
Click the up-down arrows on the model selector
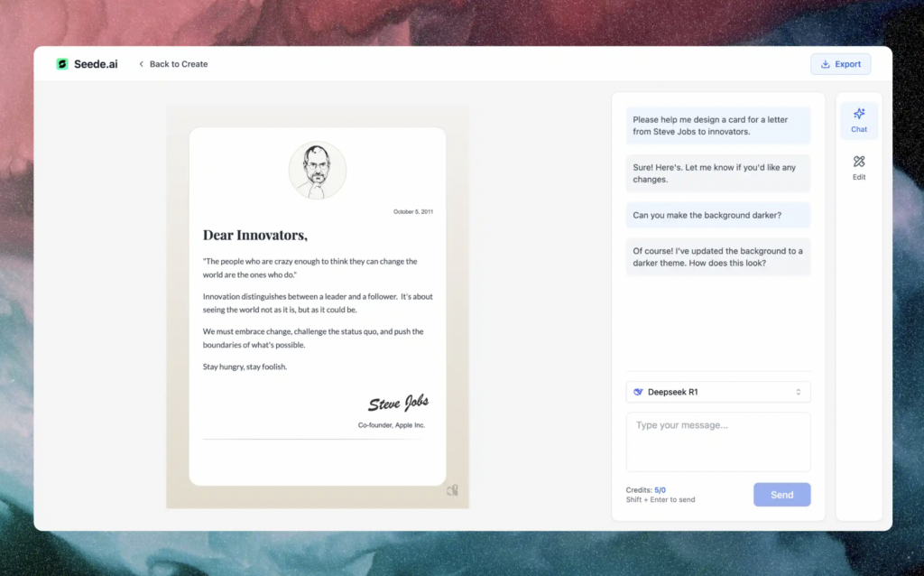[x=798, y=392]
